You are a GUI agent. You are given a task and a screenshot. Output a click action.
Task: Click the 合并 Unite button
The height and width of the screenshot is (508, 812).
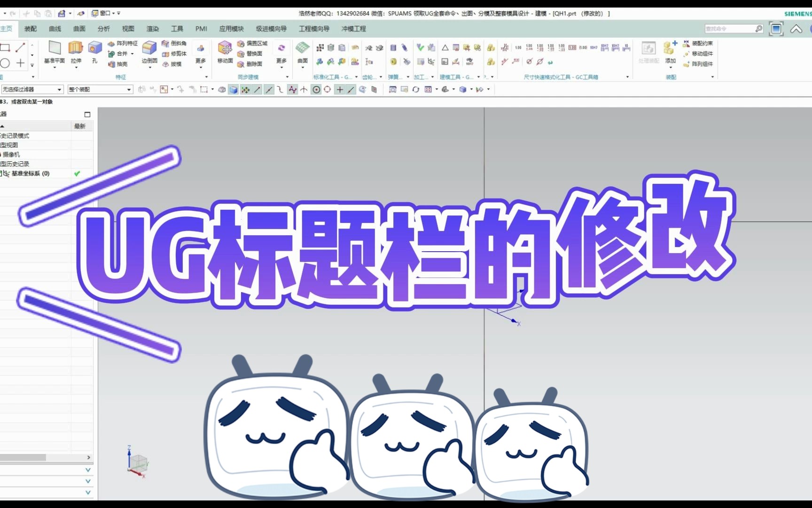[x=121, y=53]
